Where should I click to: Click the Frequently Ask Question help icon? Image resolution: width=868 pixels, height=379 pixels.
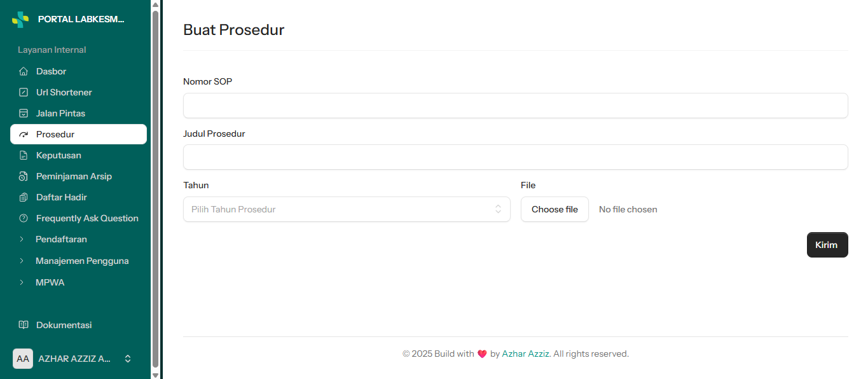(24, 218)
